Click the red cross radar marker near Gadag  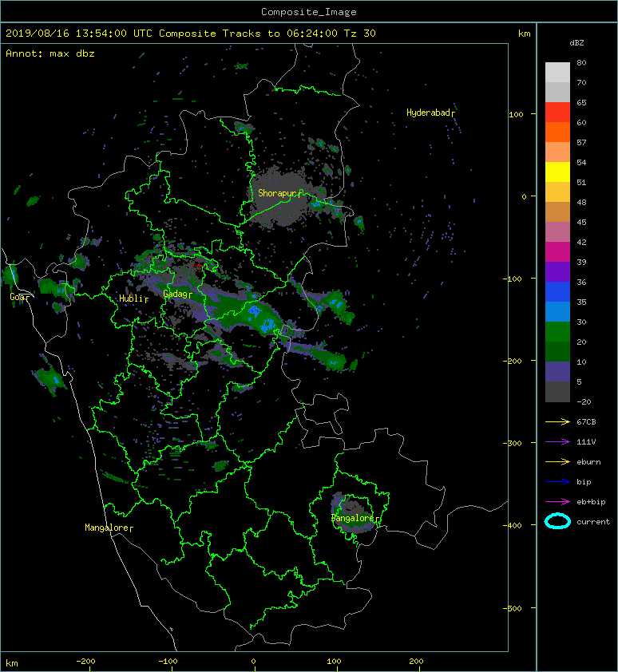coord(199,266)
